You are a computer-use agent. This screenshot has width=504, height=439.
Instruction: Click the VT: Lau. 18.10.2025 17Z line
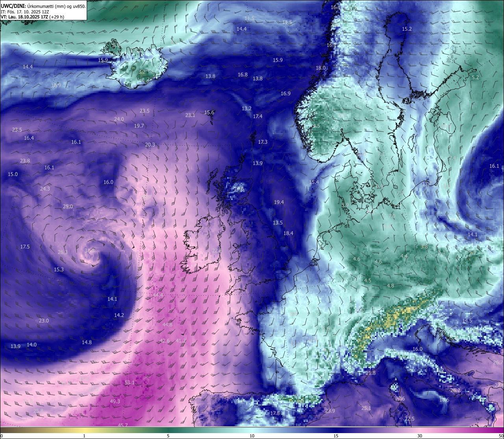pyautogui.click(x=32, y=17)
